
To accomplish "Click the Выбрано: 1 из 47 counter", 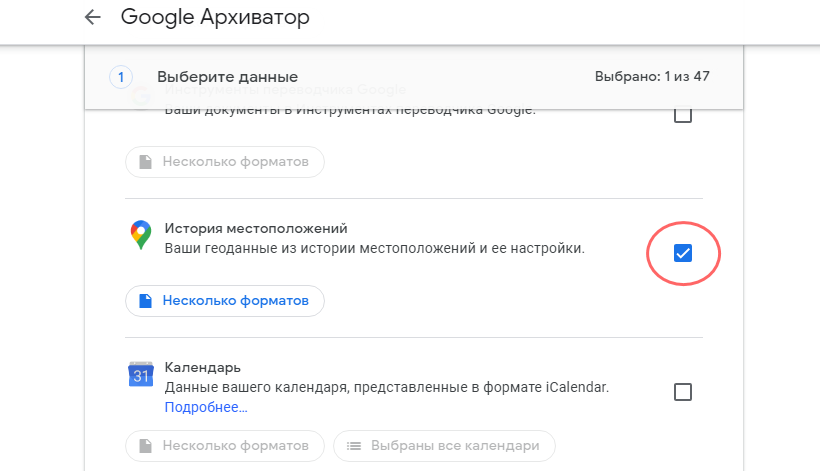I will click(x=652, y=76).
